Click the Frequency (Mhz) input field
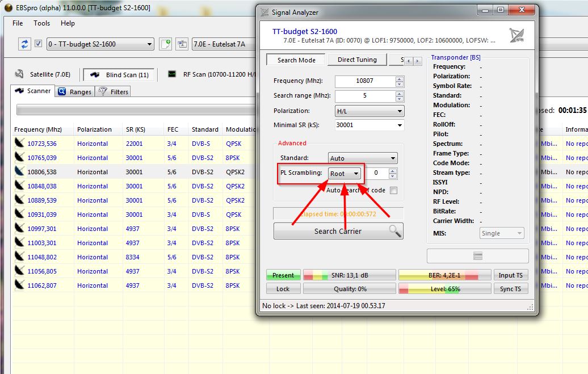 (365, 81)
